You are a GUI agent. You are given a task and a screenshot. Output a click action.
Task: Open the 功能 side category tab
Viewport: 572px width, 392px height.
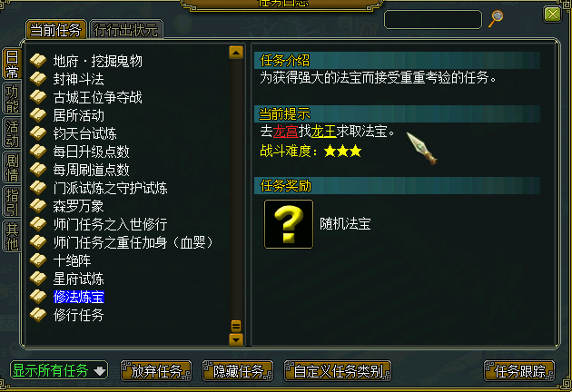coord(12,99)
